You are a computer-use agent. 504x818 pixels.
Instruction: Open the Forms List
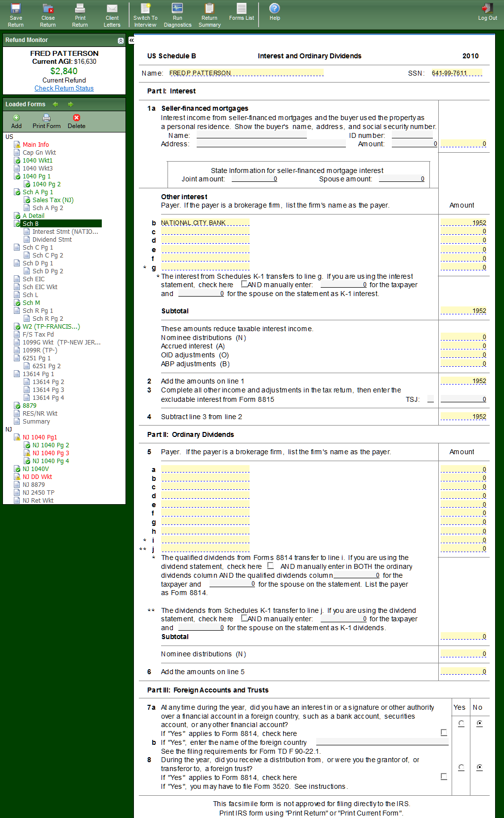[x=242, y=12]
